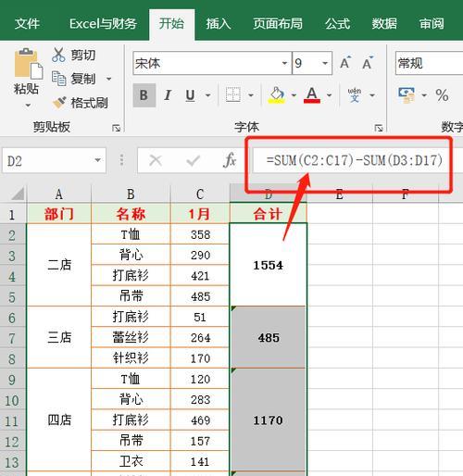
Task: Click the 剪切 button label
Action: click(x=83, y=56)
